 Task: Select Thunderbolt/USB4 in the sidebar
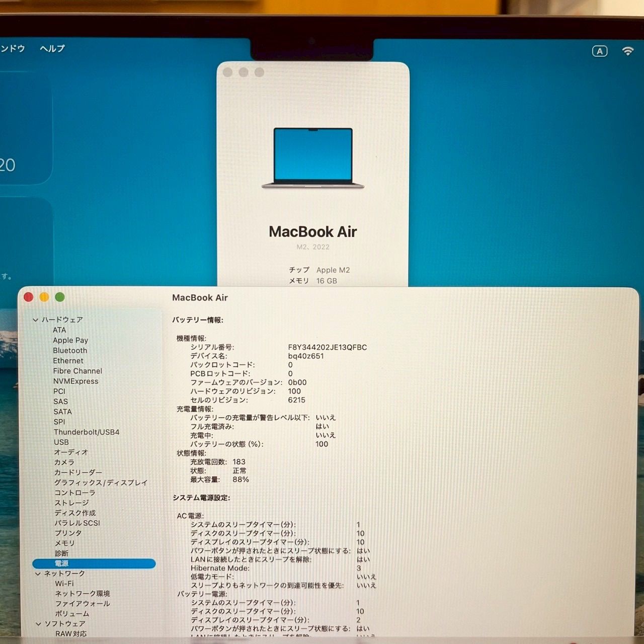tap(87, 432)
